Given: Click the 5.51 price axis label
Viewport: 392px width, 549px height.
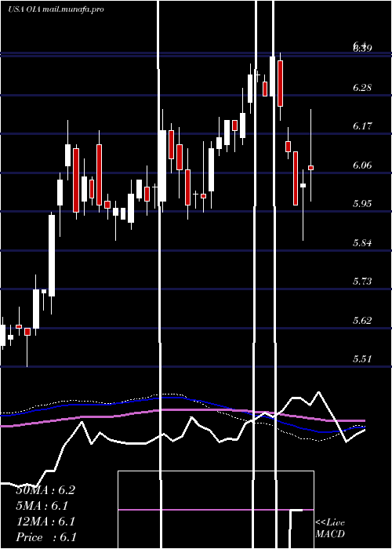Looking at the screenshot, I should (362, 359).
